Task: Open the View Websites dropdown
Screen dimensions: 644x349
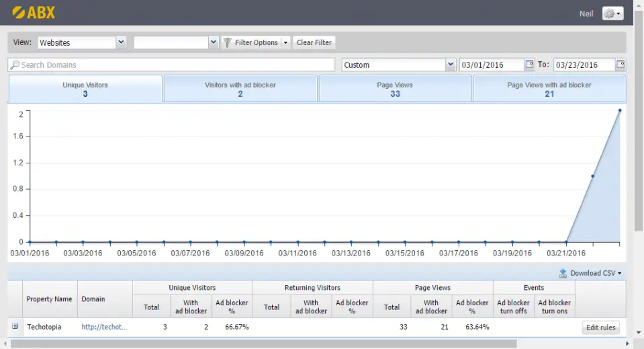Action: click(x=121, y=42)
